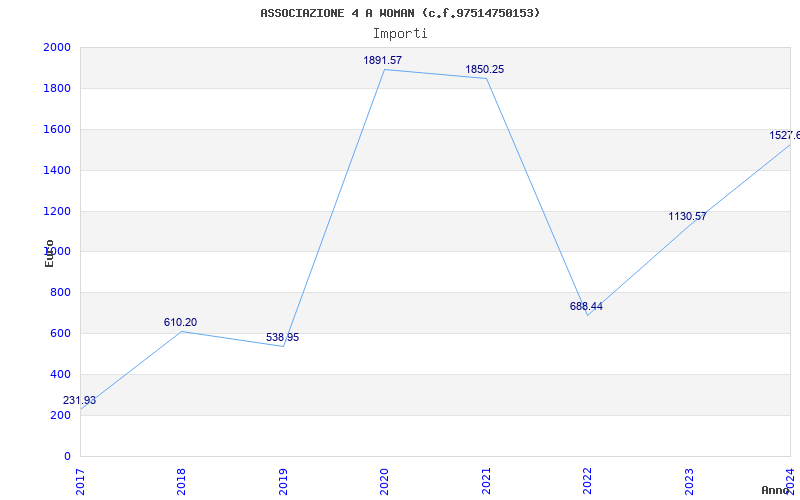The height and width of the screenshot is (500, 800).
Task: Click the 1800 y-axis tick label
Action: [57, 88]
